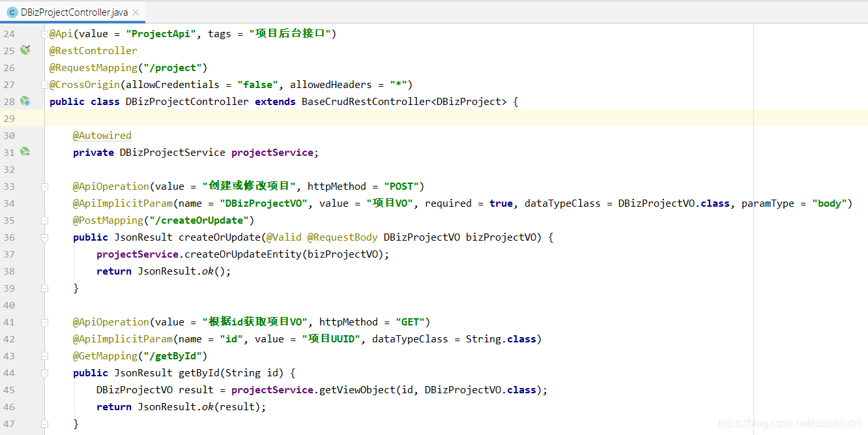
Task: Click the "body" string literal
Action: [829, 203]
